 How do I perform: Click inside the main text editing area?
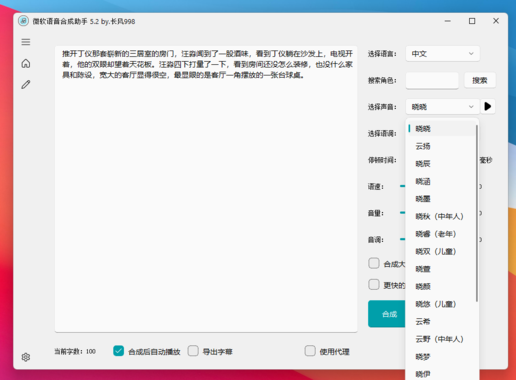[206, 189]
